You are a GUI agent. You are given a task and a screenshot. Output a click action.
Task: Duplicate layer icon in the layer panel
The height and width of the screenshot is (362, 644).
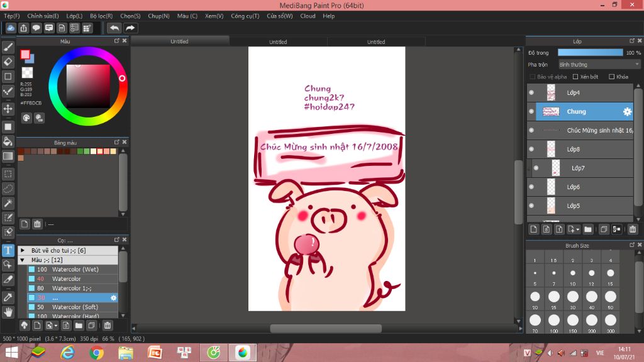pyautogui.click(x=603, y=229)
